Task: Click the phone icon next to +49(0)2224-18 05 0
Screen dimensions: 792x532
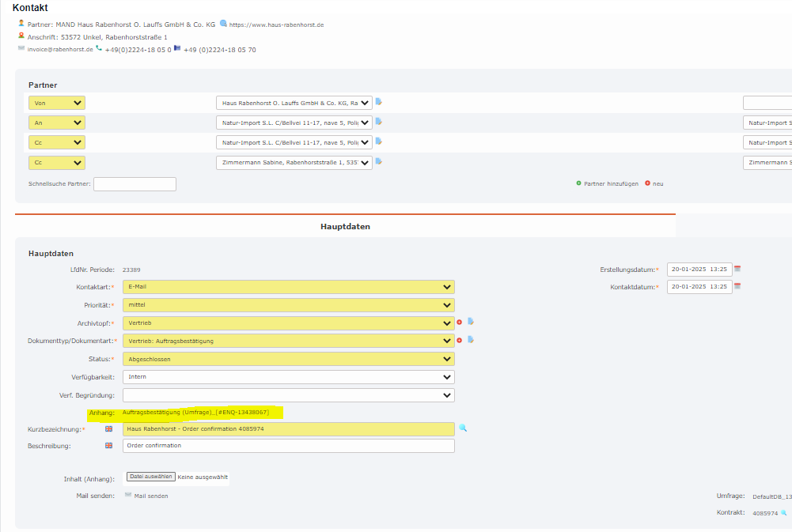Action: point(97,49)
